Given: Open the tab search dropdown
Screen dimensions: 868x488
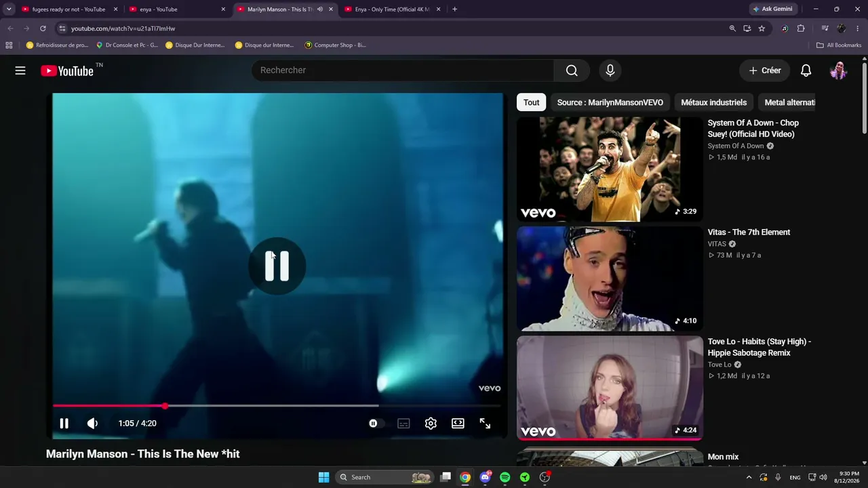Looking at the screenshot, I should [9, 9].
